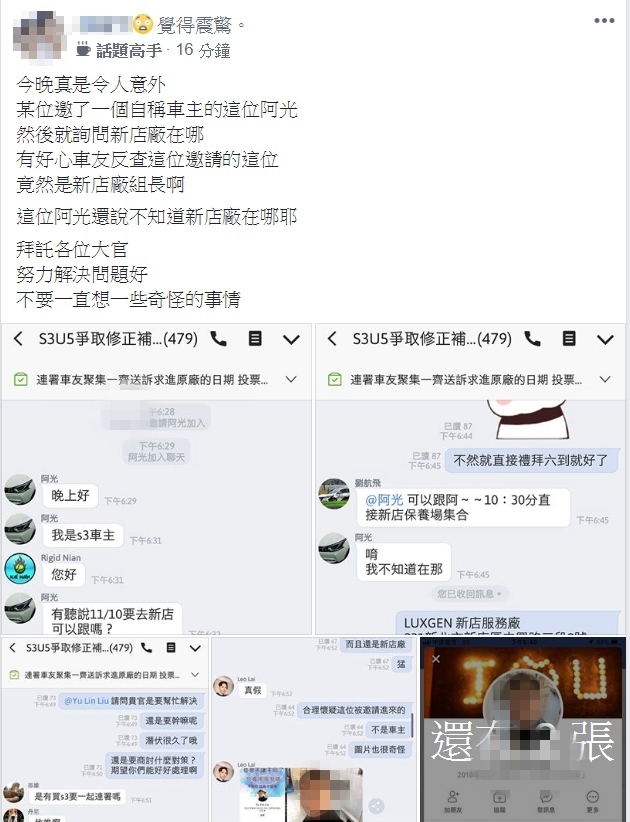
Task: Click the phone call icon in right chat
Action: point(533,339)
